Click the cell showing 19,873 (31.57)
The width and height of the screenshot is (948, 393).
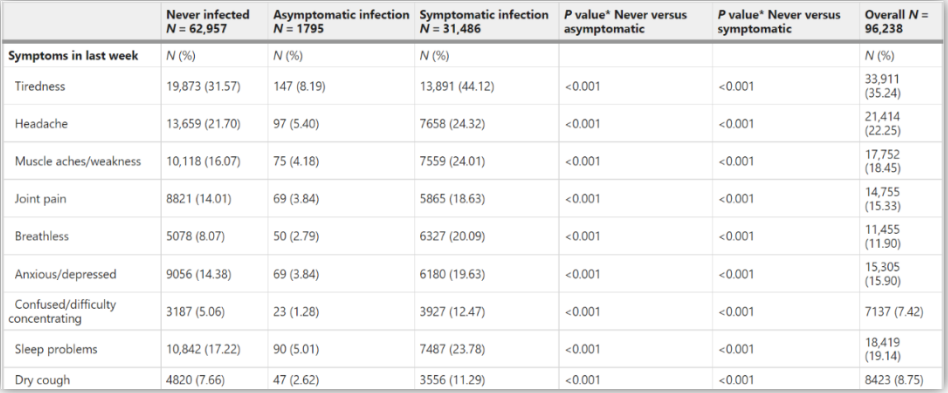click(x=203, y=86)
